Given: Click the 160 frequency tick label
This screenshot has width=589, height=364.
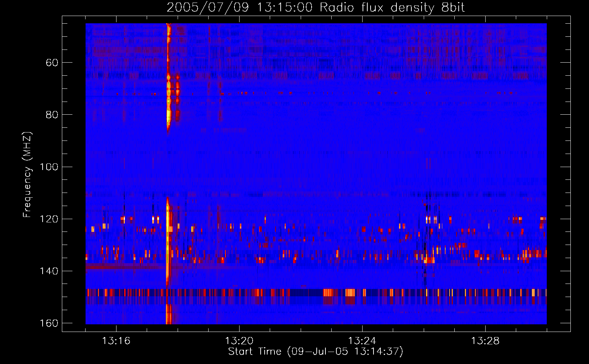Looking at the screenshot, I should tap(49, 323).
